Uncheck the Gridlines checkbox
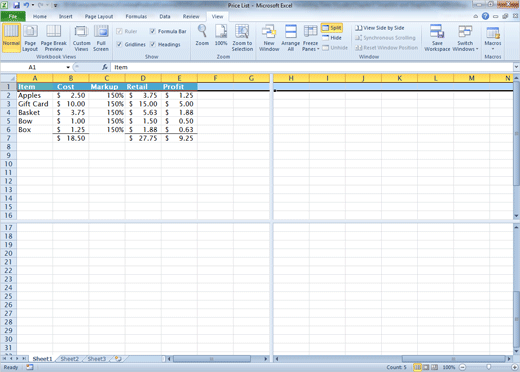 119,44
